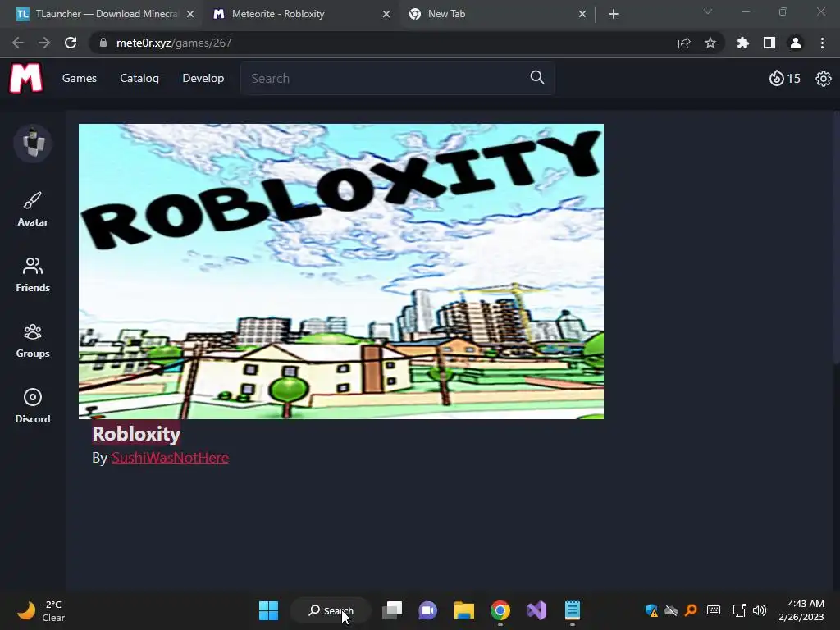The height and width of the screenshot is (630, 840).
Task: Click the Meteorite M logo
Action: [25, 78]
